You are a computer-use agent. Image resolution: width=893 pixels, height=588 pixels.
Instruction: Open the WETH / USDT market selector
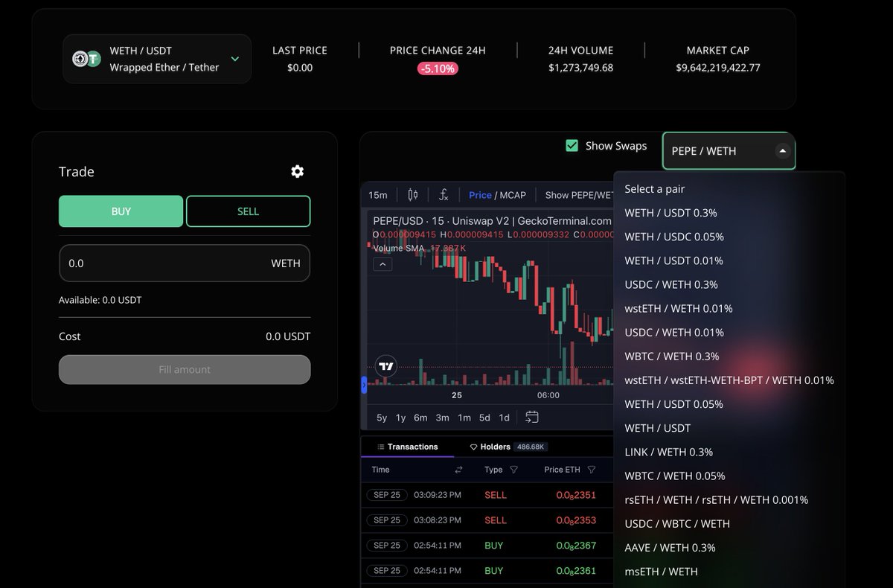pyautogui.click(x=157, y=59)
